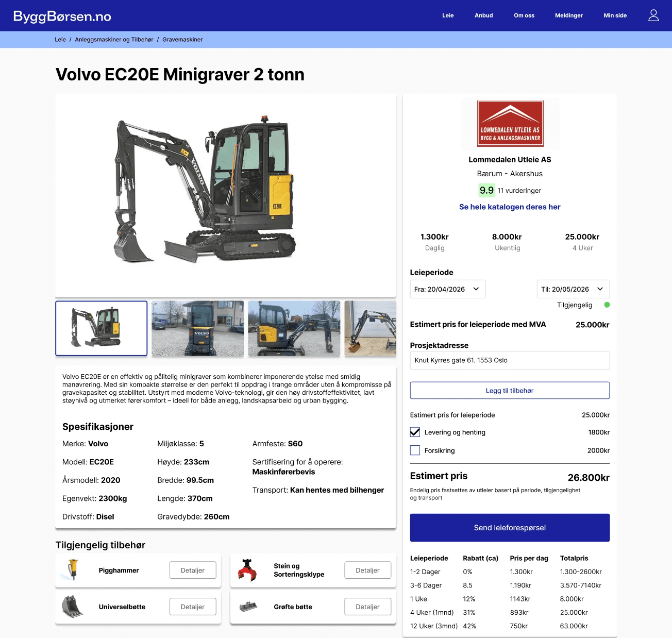Click the '4 Uker (1mnd)' row label
The height and width of the screenshot is (638, 672).
coord(432,612)
